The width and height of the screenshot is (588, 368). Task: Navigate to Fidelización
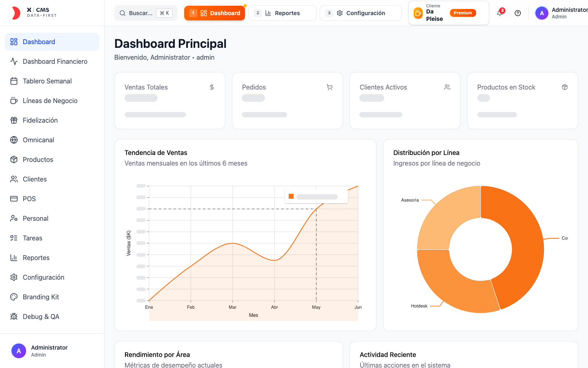point(52,120)
